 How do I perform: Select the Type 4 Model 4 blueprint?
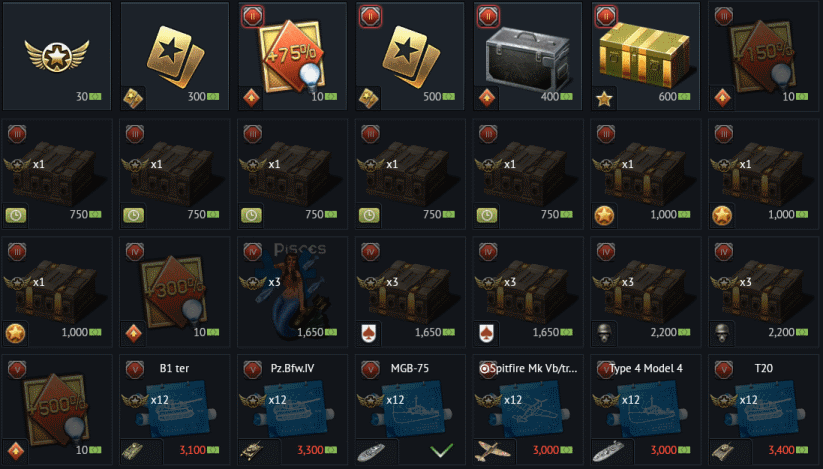[645, 409]
